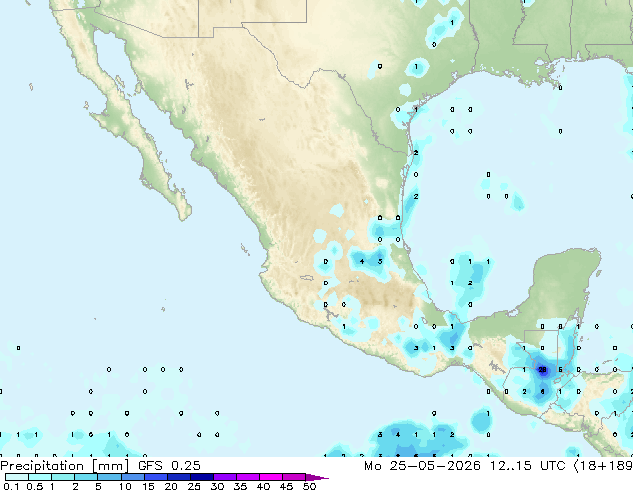Select the 35–40 mm legend color swatch
The image size is (634, 490).
pyautogui.click(x=247, y=477)
